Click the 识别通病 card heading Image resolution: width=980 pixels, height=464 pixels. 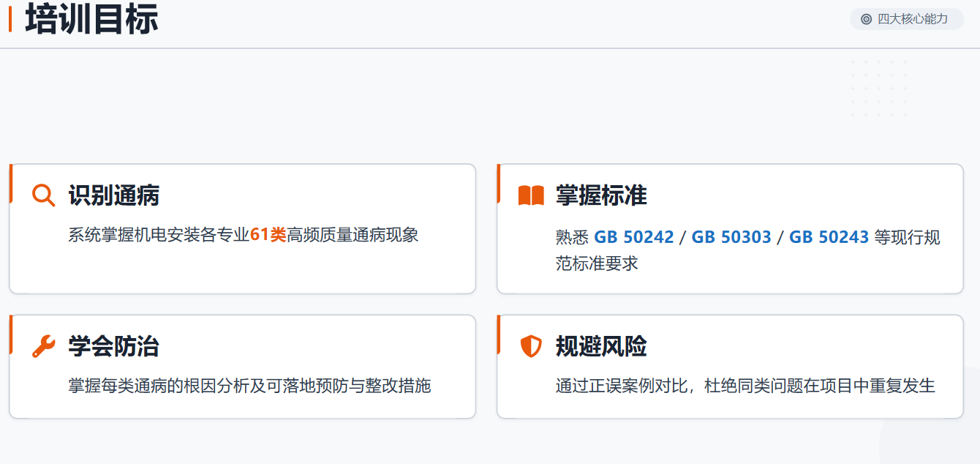(x=114, y=195)
